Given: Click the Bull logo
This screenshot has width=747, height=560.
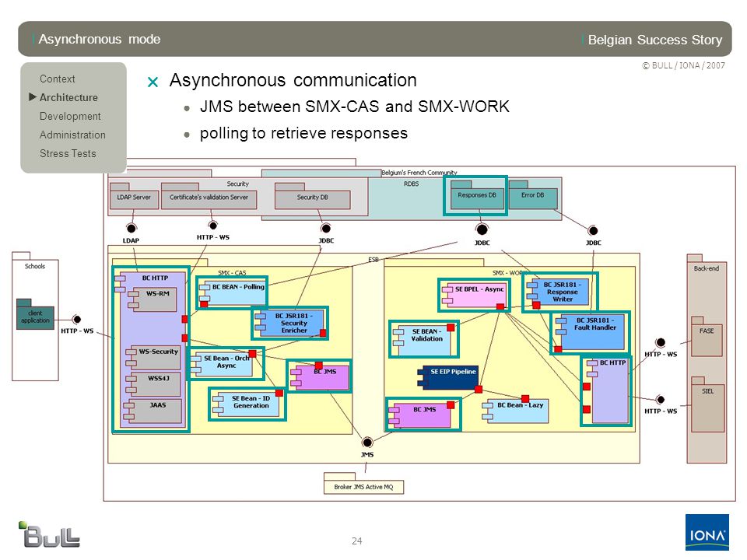Looking at the screenshot, I should click(x=49, y=534).
